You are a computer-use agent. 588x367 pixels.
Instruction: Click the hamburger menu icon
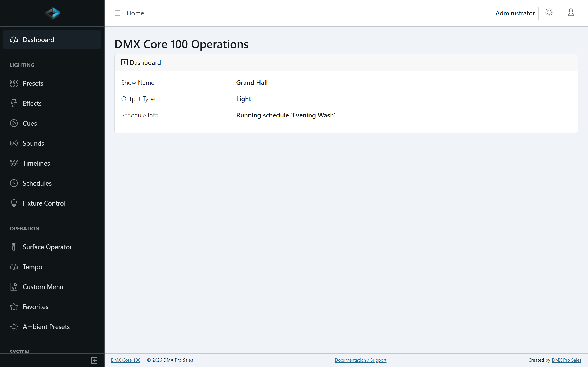pos(118,13)
